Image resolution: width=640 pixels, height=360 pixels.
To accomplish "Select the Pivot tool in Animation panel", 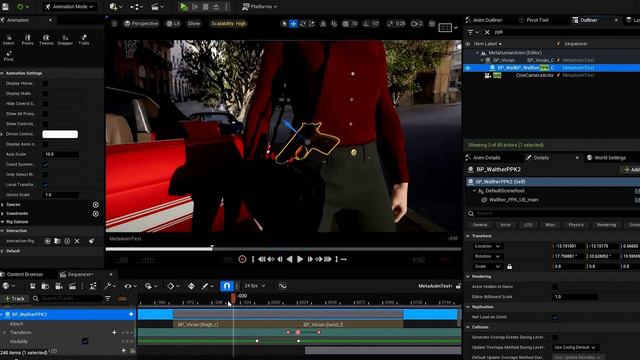I will (x=9, y=56).
